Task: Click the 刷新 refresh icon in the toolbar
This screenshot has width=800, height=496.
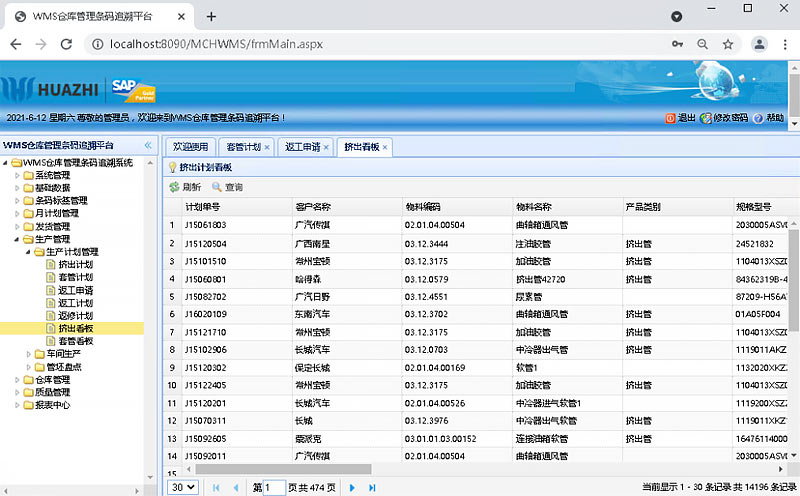Action: pos(174,187)
